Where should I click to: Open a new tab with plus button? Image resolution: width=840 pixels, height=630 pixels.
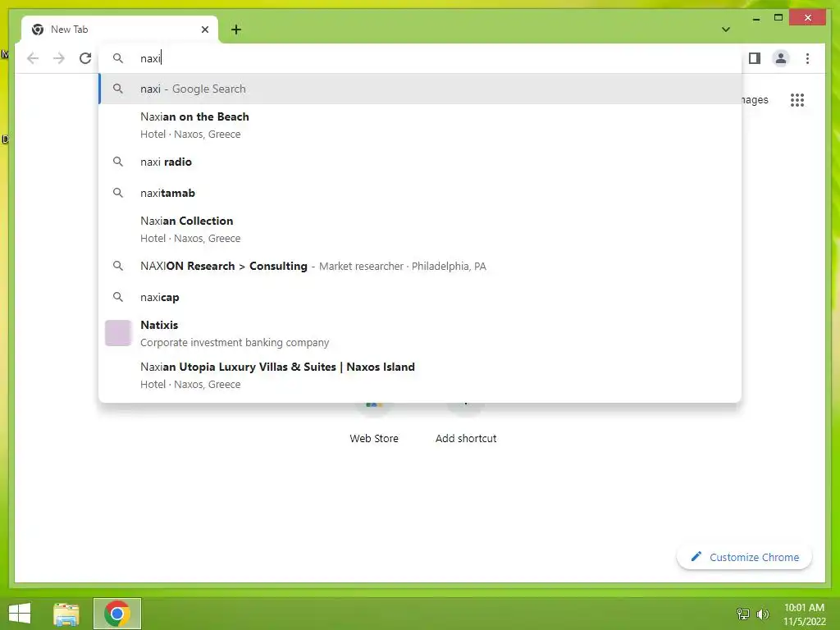tap(236, 30)
